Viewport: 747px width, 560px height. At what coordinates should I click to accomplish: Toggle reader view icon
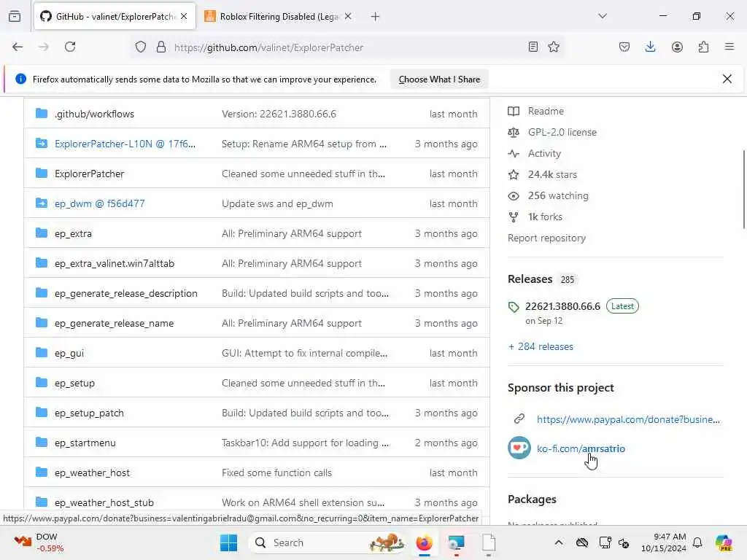pyautogui.click(x=533, y=47)
